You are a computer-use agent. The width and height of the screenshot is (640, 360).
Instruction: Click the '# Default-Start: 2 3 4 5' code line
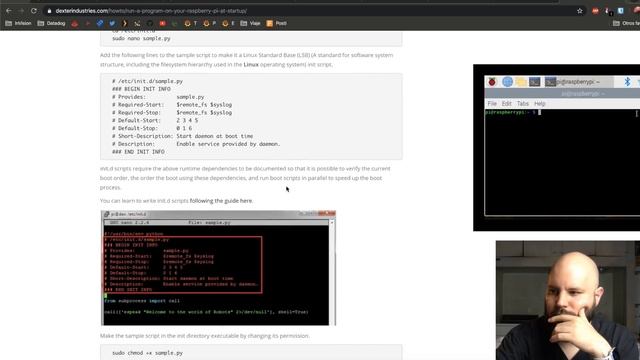(x=155, y=120)
